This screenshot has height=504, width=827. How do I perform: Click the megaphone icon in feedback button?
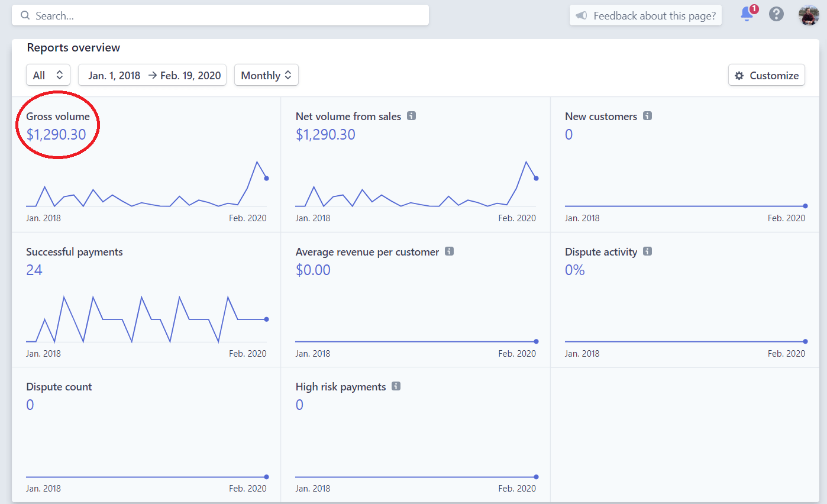tap(582, 16)
